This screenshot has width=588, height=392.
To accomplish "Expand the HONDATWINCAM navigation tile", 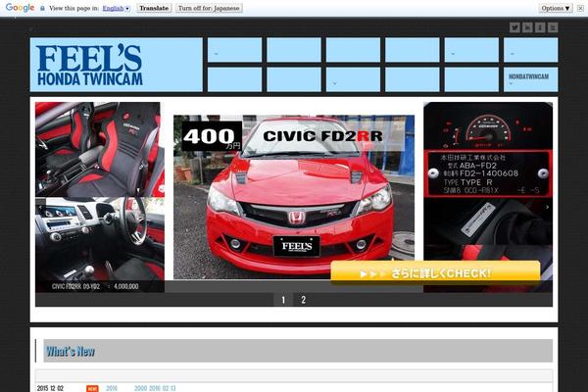I will pos(530,79).
